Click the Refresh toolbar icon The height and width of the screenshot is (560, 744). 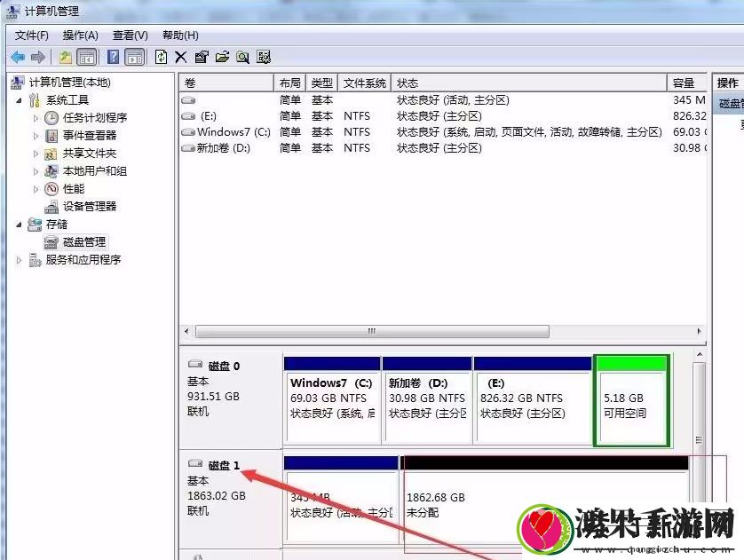[161, 58]
